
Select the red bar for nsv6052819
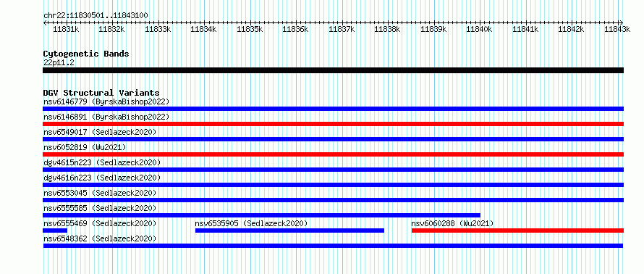click(333, 154)
